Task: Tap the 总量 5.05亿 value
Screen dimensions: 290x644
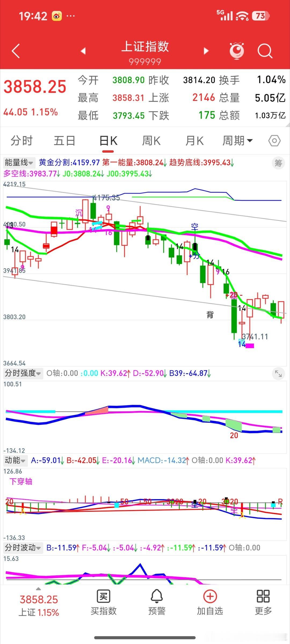Action: click(270, 98)
